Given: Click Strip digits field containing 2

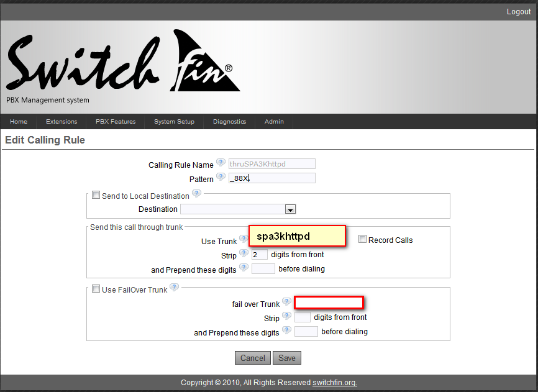Looking at the screenshot, I should pyautogui.click(x=260, y=255).
